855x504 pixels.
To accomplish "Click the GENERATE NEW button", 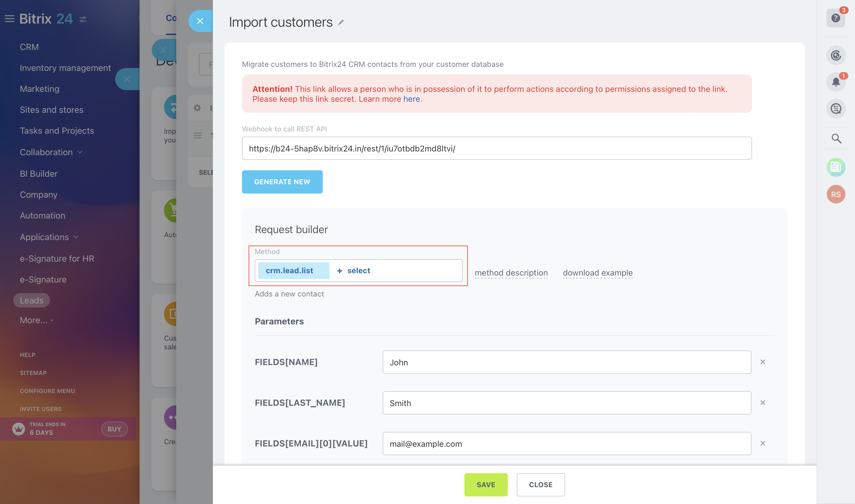I will pos(282,182).
